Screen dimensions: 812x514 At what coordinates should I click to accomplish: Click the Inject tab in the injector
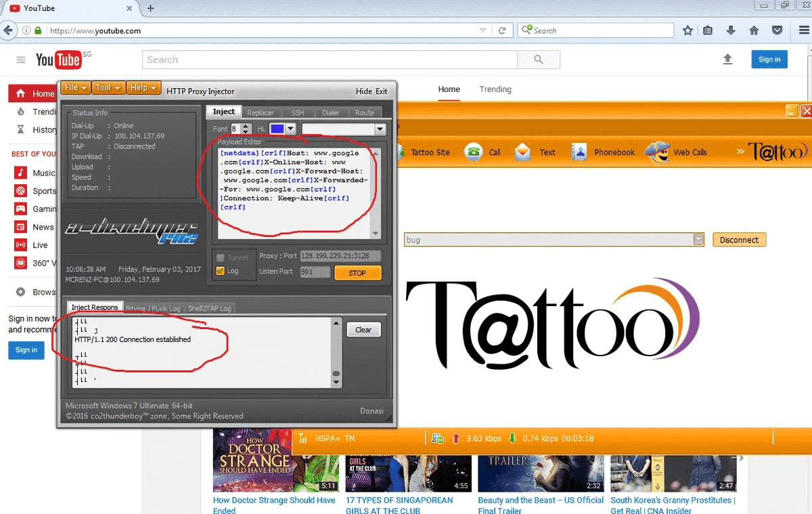224,112
